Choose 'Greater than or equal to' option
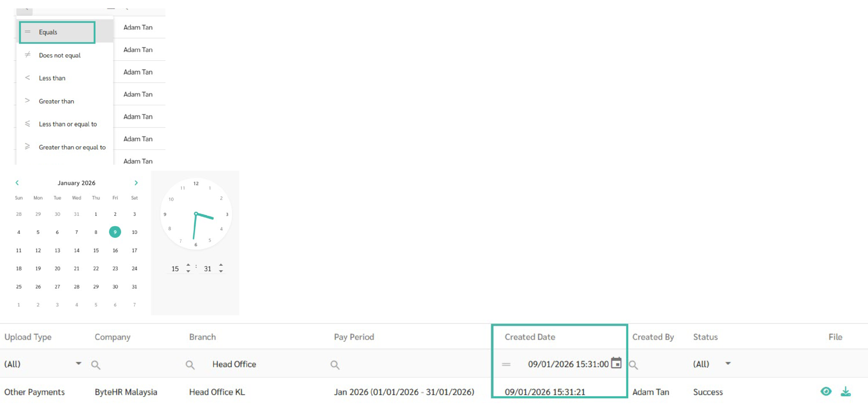The height and width of the screenshot is (407, 868). tap(72, 147)
